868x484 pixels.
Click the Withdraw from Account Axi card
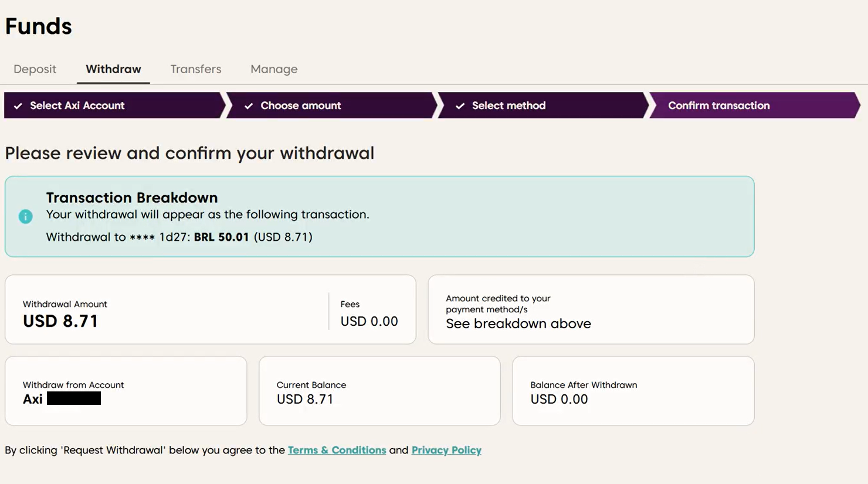click(x=126, y=391)
